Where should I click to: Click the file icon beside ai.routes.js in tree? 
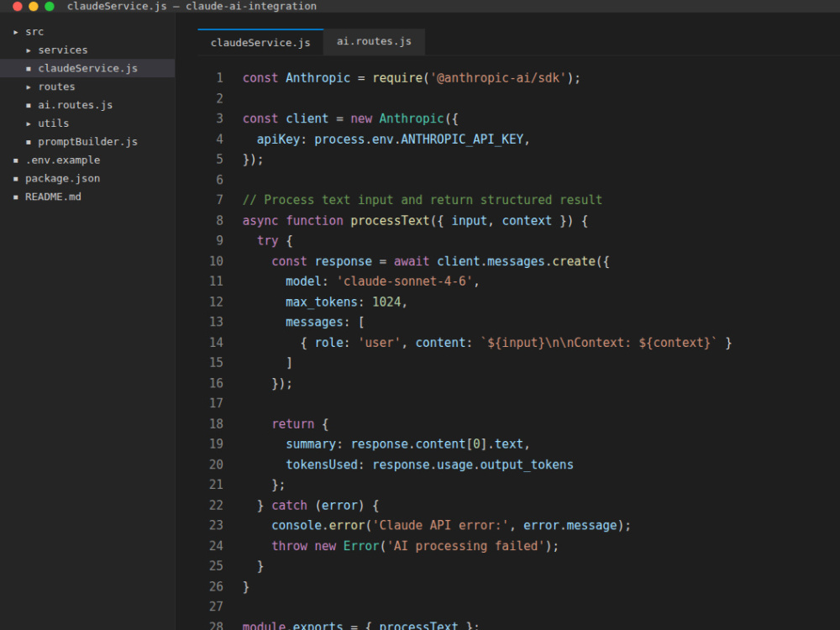tap(29, 106)
